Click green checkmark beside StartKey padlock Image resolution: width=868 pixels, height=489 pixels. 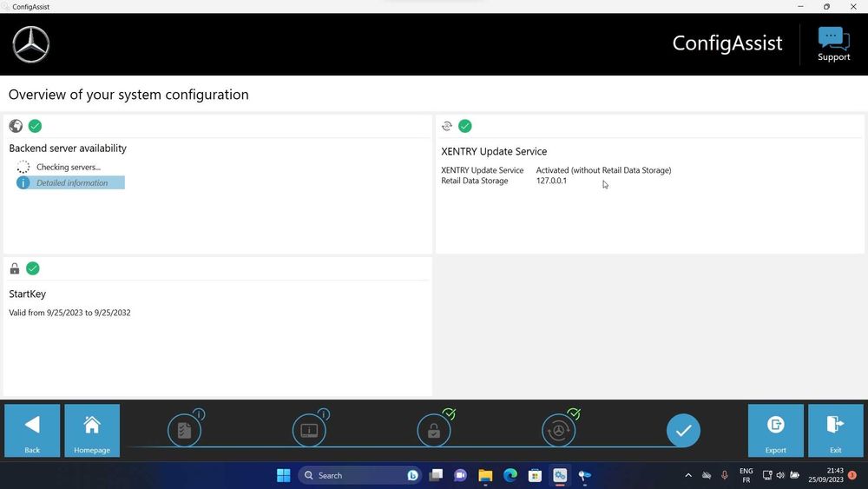[33, 268]
